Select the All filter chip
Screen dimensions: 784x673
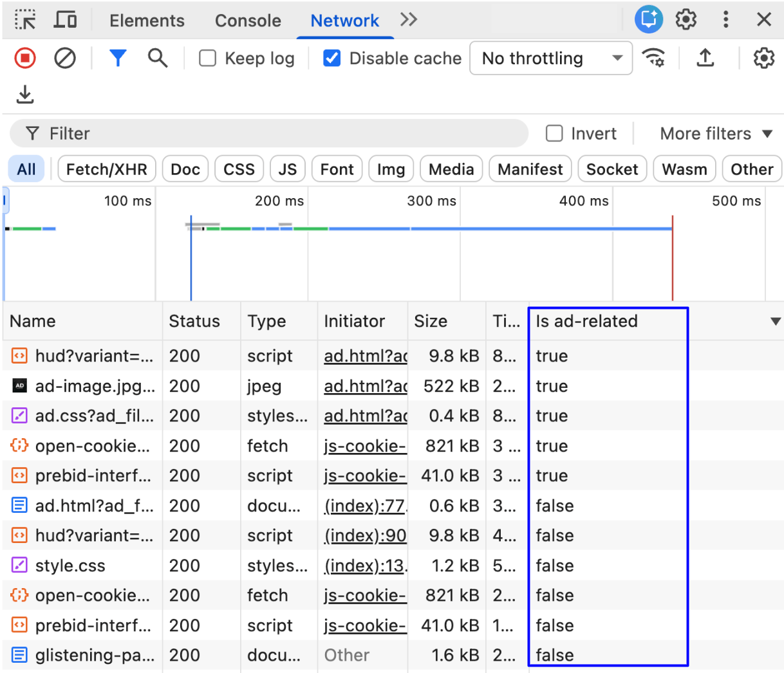pyautogui.click(x=26, y=169)
